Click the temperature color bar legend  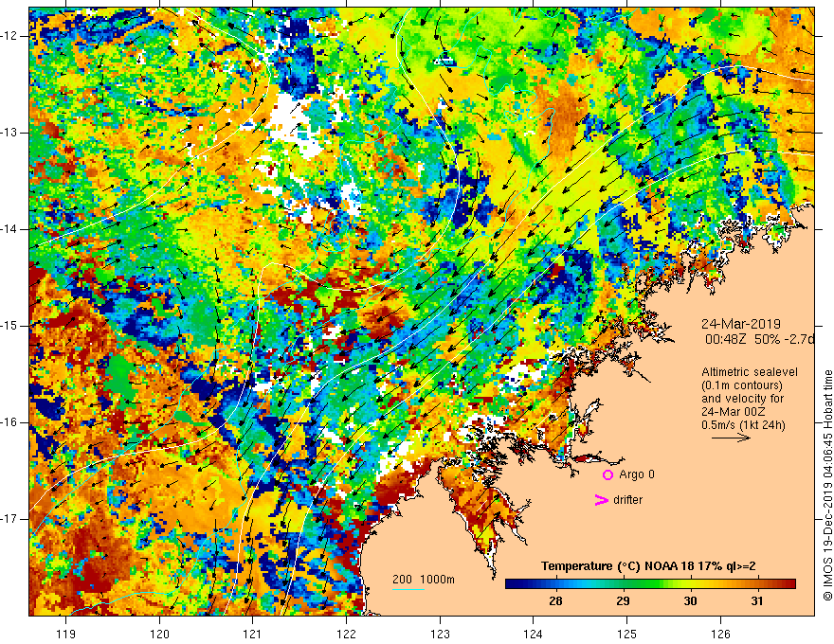pyautogui.click(x=650, y=584)
